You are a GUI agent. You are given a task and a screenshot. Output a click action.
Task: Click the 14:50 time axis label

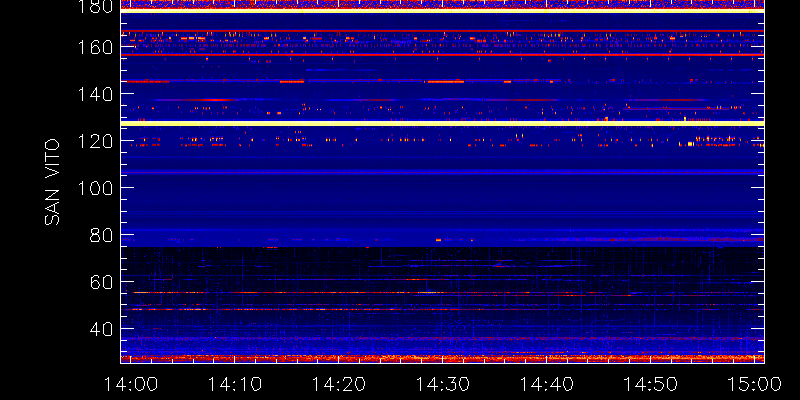(x=651, y=384)
